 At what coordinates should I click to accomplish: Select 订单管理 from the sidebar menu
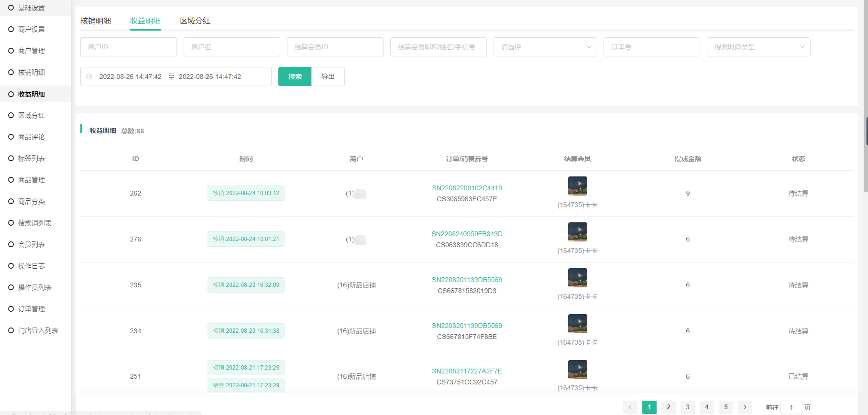[32, 309]
